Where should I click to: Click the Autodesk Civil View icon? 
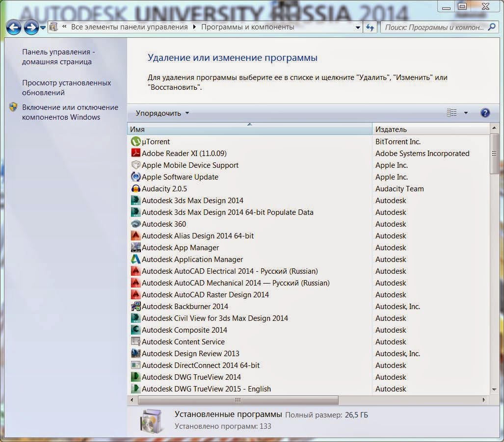(x=135, y=318)
